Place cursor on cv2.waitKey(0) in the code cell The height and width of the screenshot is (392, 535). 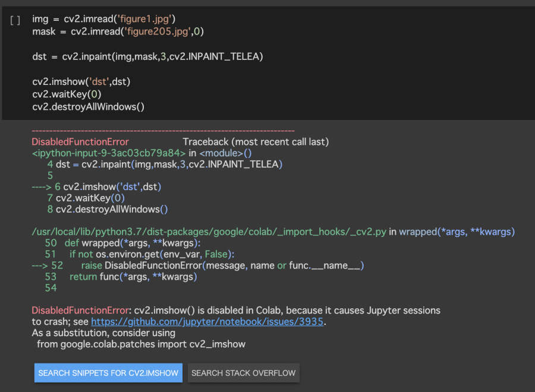click(67, 94)
